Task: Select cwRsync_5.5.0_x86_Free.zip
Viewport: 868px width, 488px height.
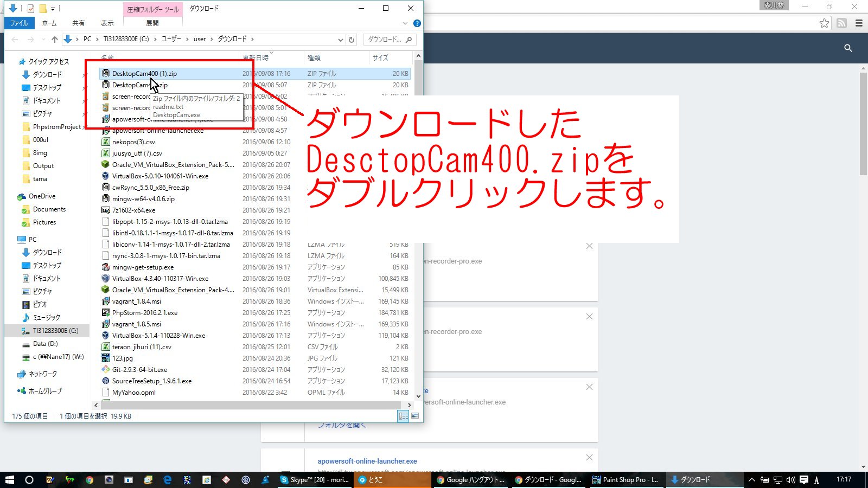Action: [x=150, y=188]
